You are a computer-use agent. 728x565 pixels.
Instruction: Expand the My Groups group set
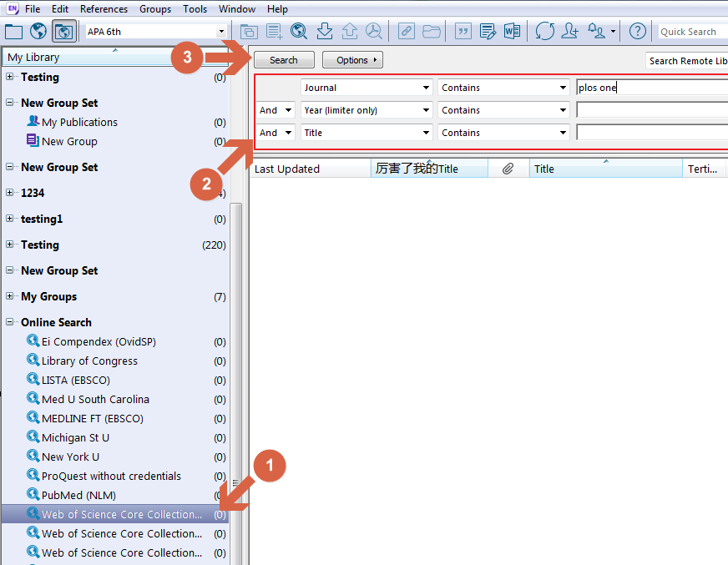point(9,295)
